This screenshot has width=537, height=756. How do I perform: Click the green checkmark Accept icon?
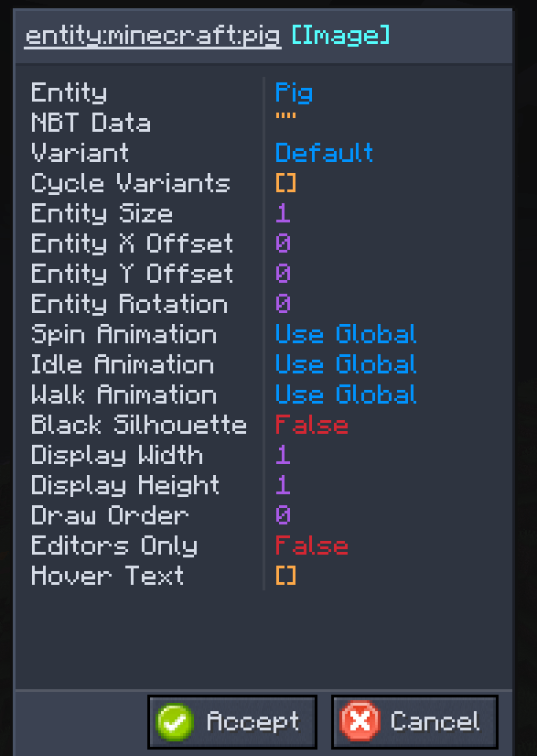(175, 722)
